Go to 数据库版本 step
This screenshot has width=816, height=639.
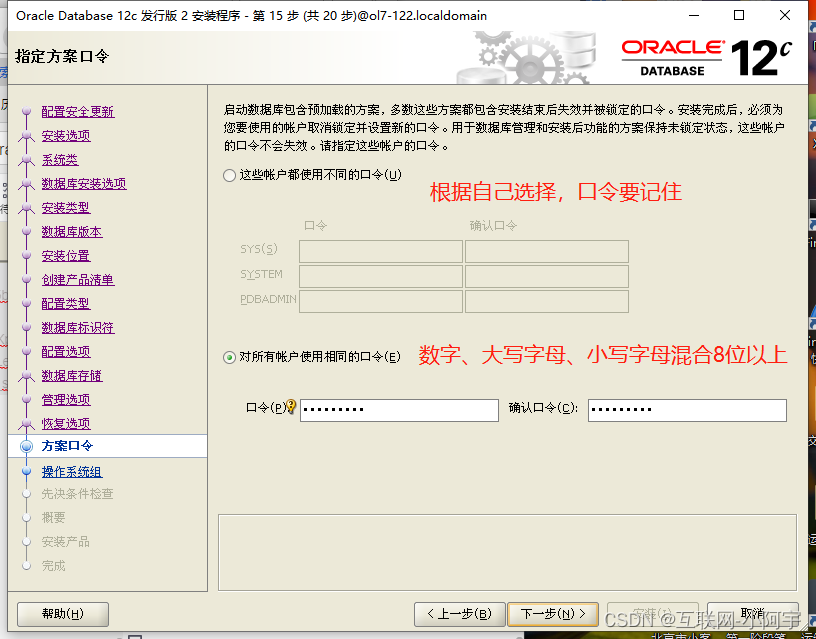[72, 232]
